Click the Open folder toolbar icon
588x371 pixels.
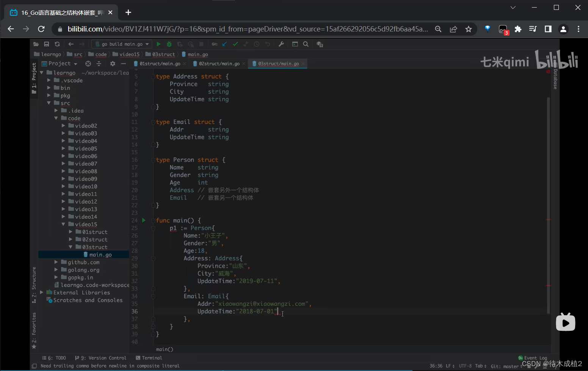point(36,44)
